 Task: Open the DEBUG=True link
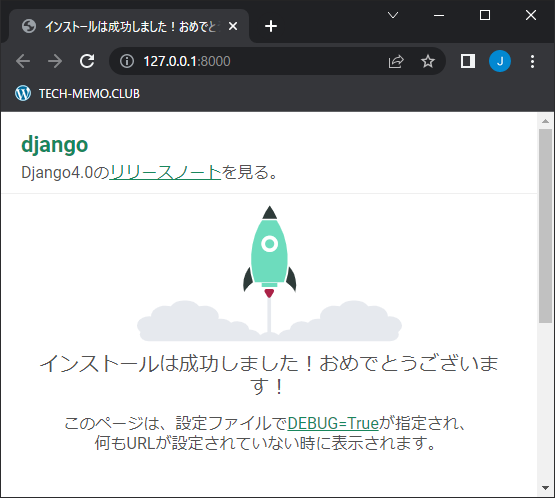pyautogui.click(x=333, y=423)
